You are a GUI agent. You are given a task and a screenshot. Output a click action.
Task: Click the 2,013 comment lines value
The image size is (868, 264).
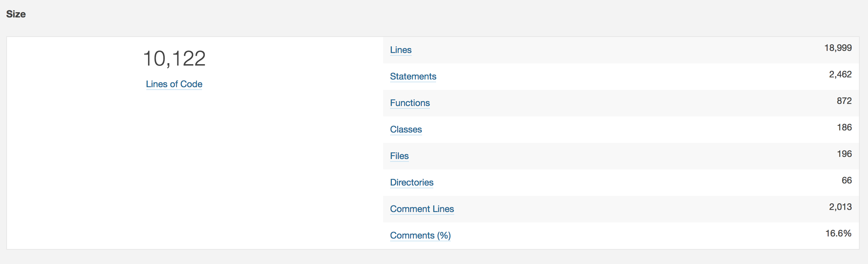840,207
